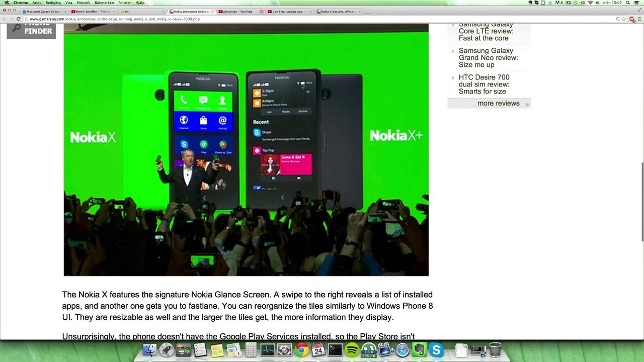
Task: Open the Chrome application menu
Action: [x=21, y=3]
